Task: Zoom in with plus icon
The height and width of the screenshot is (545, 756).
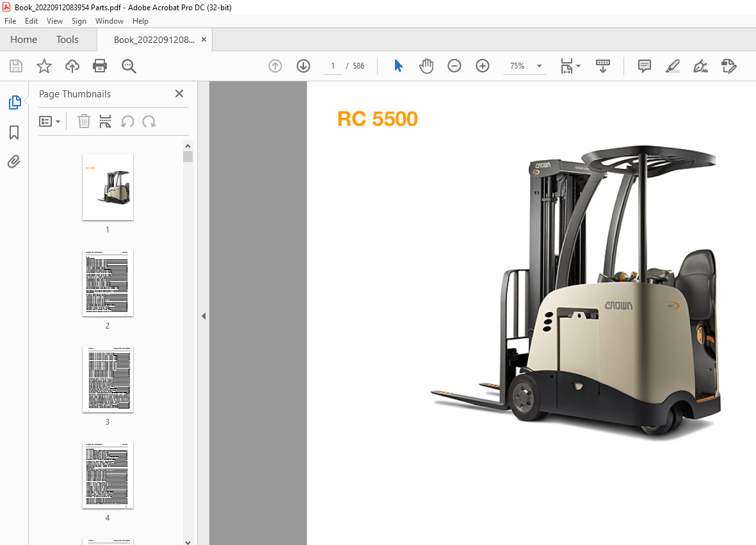Action: [483, 66]
